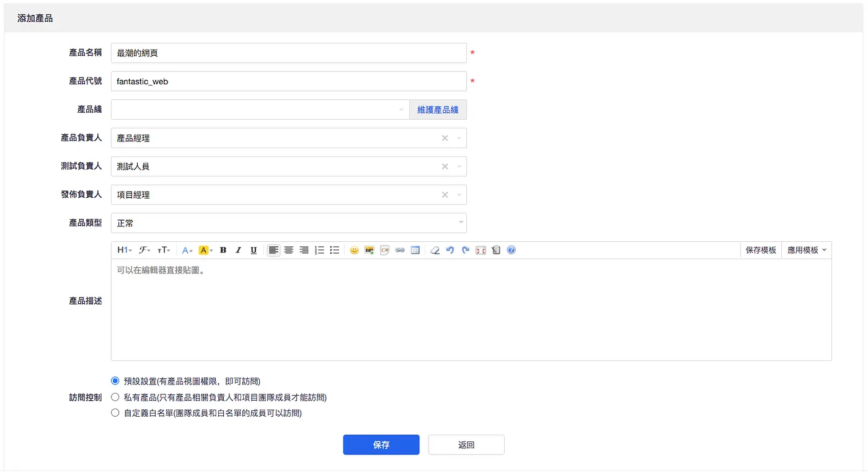Open the emoji smiley picker
This screenshot has height=475, width=868.
[354, 251]
